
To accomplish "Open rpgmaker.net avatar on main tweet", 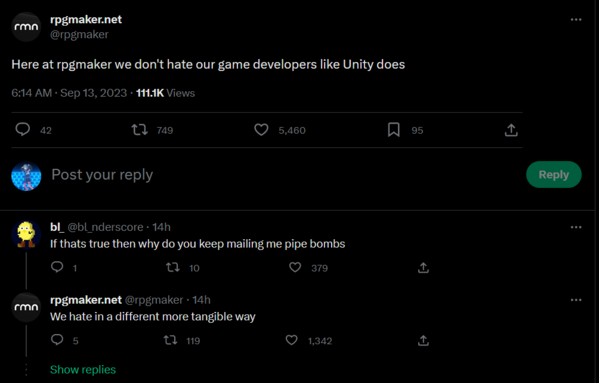I will click(26, 27).
